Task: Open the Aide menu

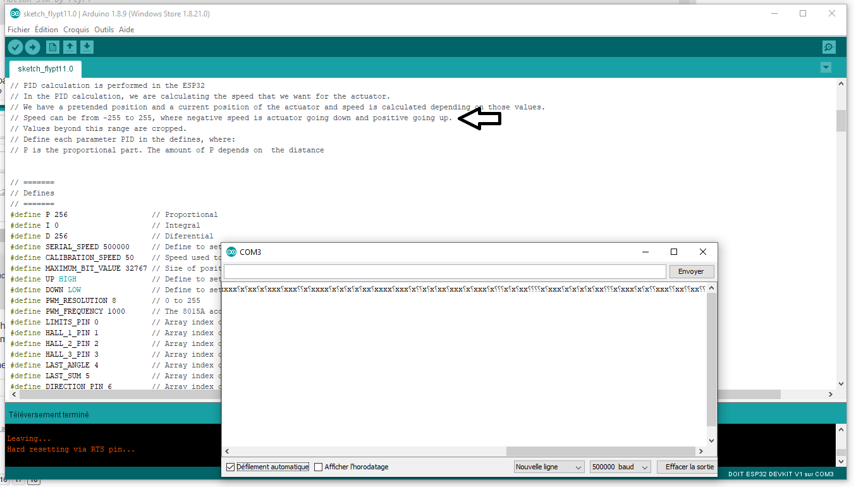Action: tap(126, 30)
